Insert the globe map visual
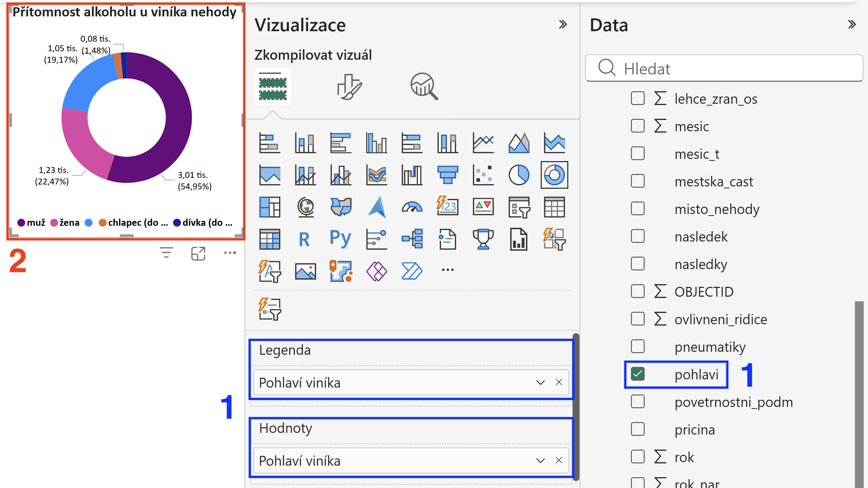 pyautogui.click(x=305, y=207)
